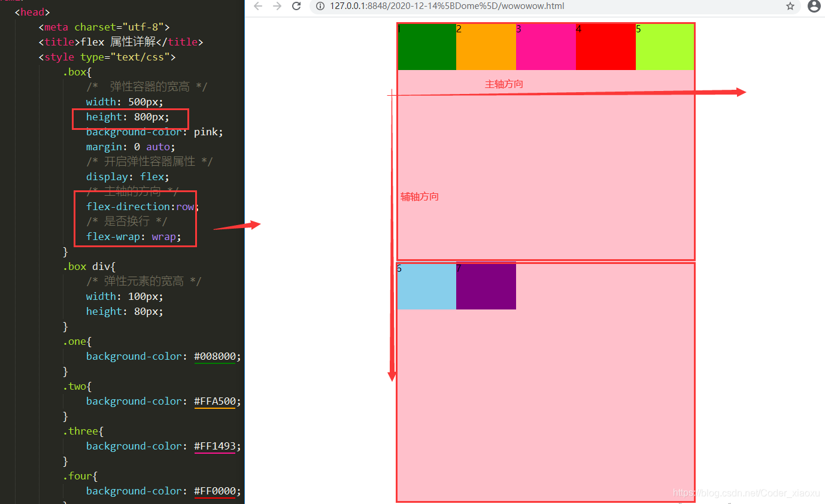Screen dimensions: 825x504
Task: Click the 'flex-wrap: wrap;' line
Action: [x=134, y=236]
